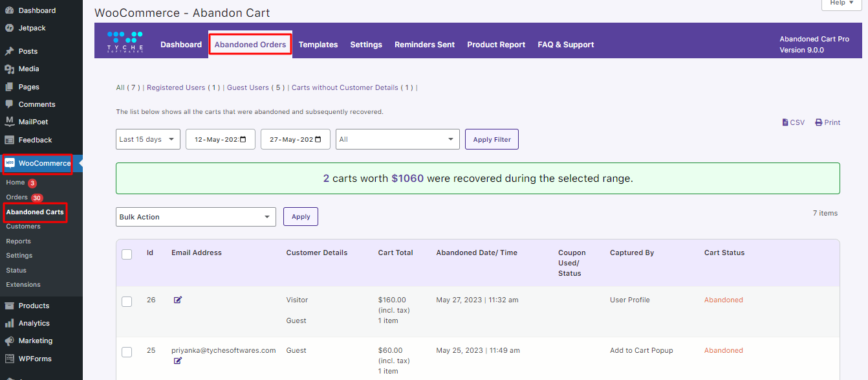The image size is (868, 380).
Task: Select all carts using the header checkbox
Action: [127, 254]
